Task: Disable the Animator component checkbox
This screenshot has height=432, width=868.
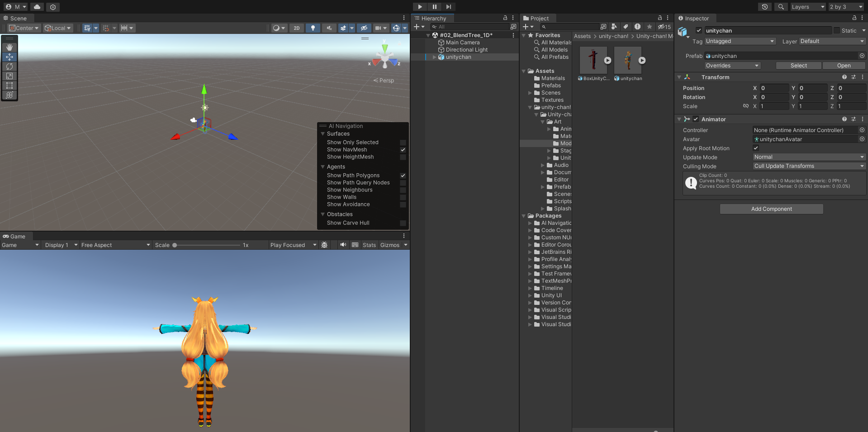Action: click(x=696, y=119)
